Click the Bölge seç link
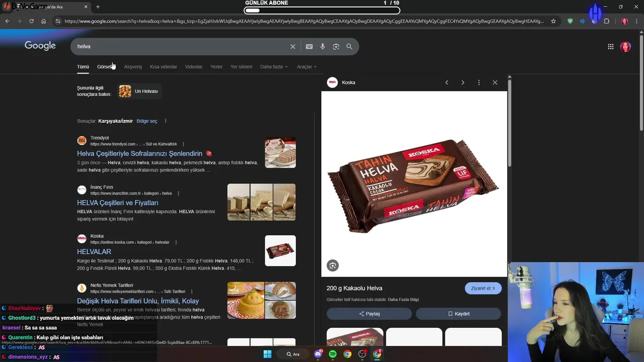This screenshot has width=644, height=362. (x=147, y=121)
